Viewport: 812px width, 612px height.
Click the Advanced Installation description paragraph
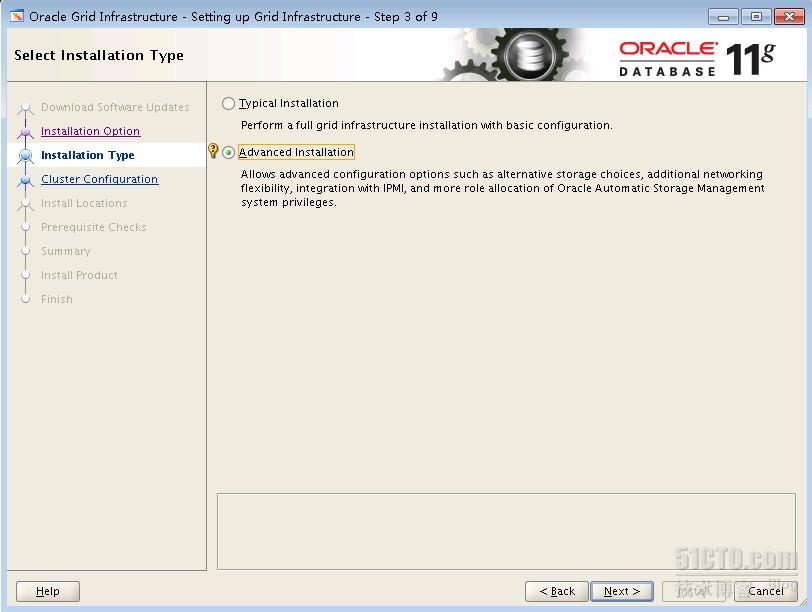click(x=502, y=188)
